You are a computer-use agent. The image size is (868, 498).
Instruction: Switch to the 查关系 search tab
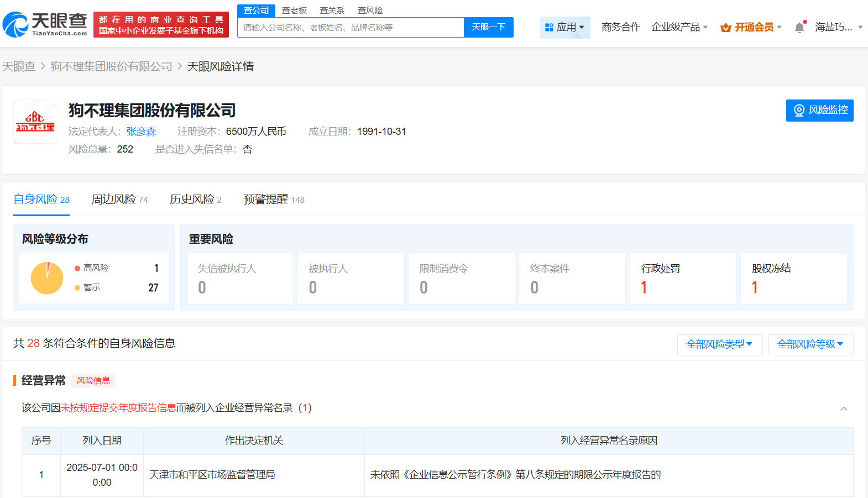[332, 11]
